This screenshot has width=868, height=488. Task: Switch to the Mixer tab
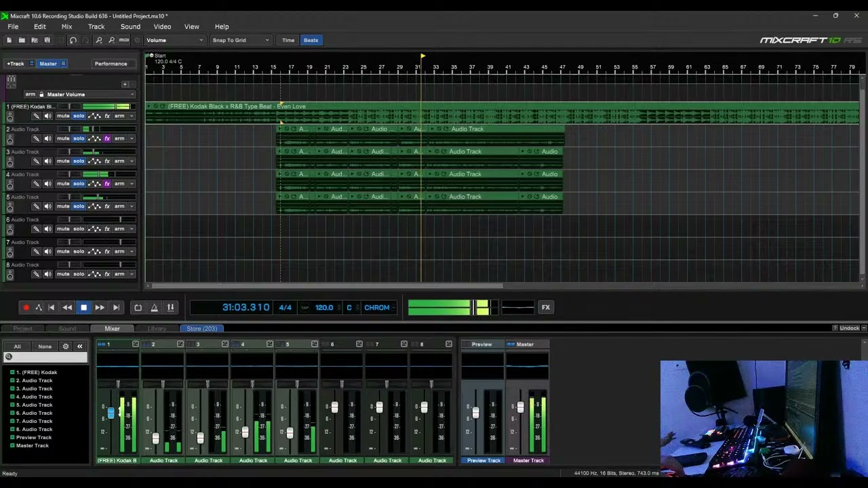click(x=112, y=329)
